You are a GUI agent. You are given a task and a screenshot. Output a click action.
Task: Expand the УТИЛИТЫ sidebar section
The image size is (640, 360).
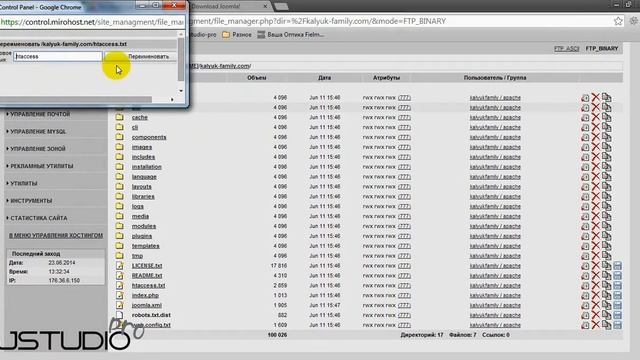click(x=22, y=184)
